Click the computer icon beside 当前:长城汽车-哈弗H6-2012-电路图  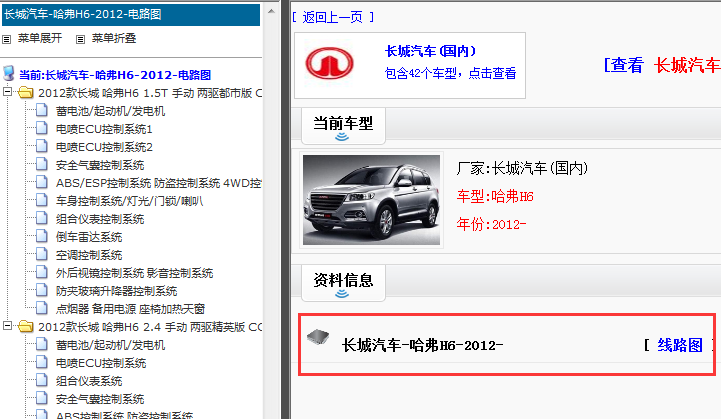pyautogui.click(x=9, y=73)
